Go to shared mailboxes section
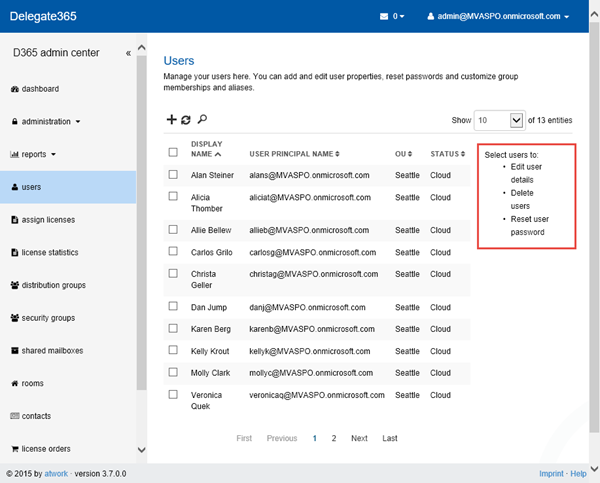The image size is (600, 483). coord(47,351)
